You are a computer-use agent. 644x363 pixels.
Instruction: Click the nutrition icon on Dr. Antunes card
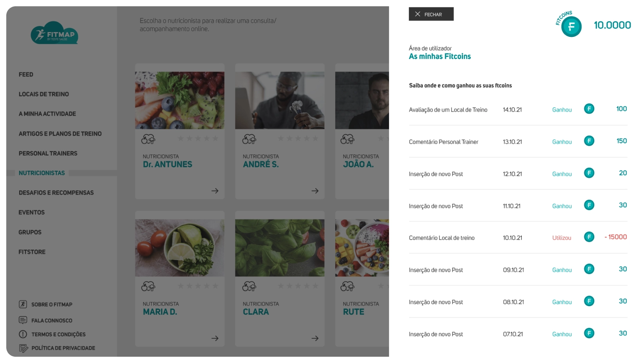tap(148, 139)
